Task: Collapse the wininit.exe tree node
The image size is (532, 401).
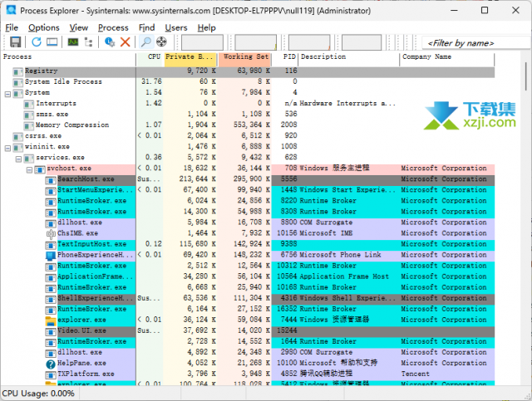Action: [7, 147]
